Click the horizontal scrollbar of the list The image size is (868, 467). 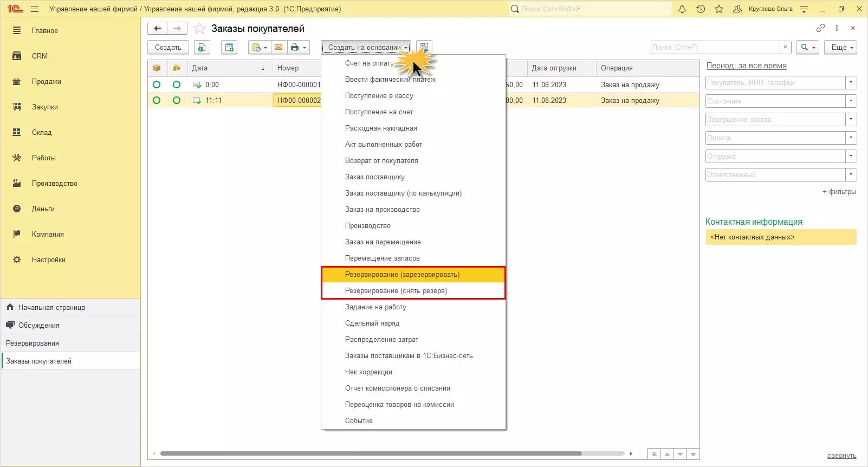[371, 453]
